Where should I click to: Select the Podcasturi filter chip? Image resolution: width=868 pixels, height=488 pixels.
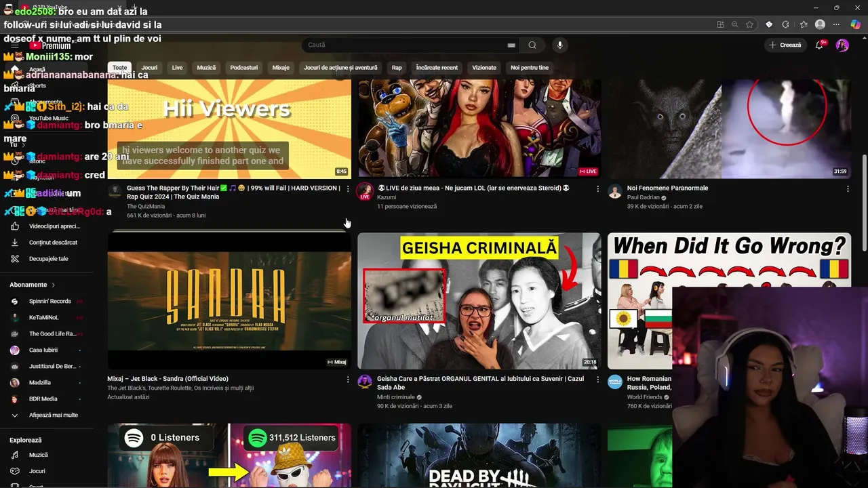click(244, 68)
